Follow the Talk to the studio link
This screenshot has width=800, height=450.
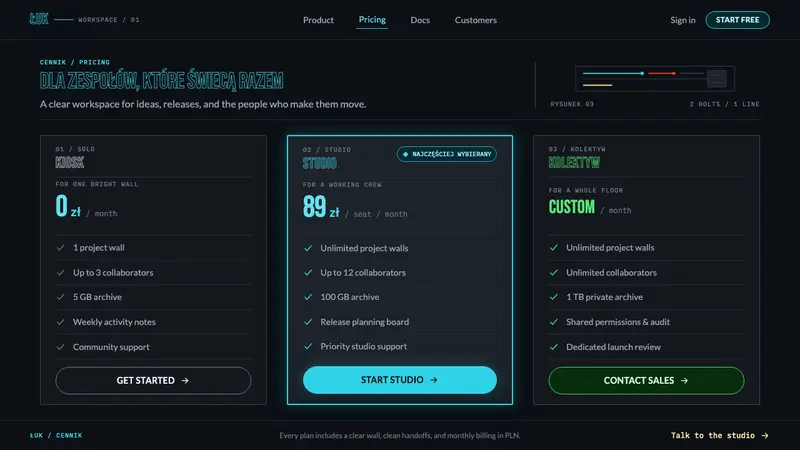(x=719, y=435)
